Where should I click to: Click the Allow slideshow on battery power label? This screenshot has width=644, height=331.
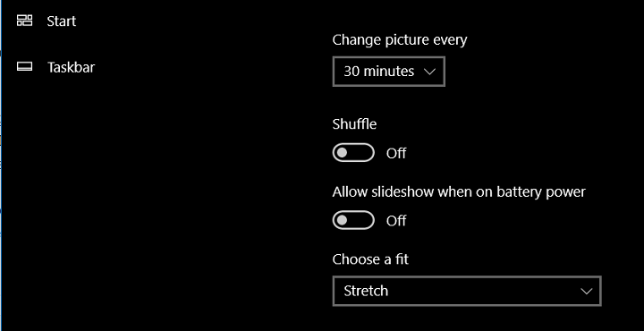[x=459, y=191]
